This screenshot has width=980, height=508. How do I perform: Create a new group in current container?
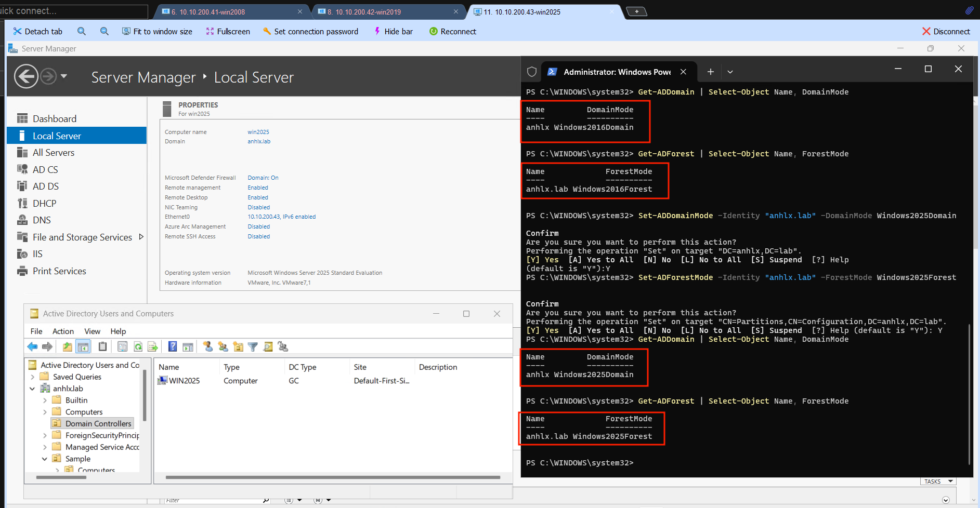223,346
